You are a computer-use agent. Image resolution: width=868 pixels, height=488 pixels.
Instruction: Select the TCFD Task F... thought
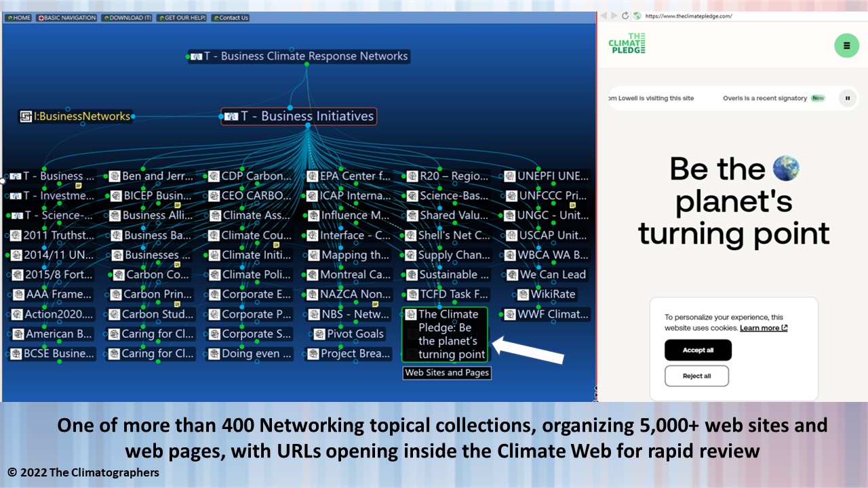[448, 295]
